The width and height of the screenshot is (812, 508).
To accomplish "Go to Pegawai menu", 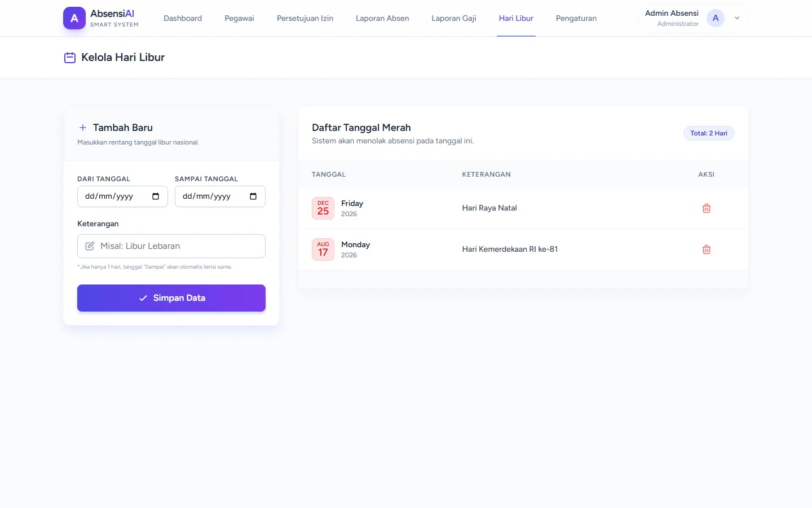I will (x=239, y=18).
